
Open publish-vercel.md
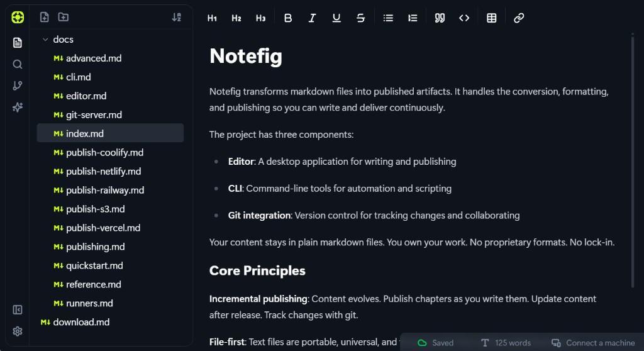pyautogui.click(x=110, y=228)
